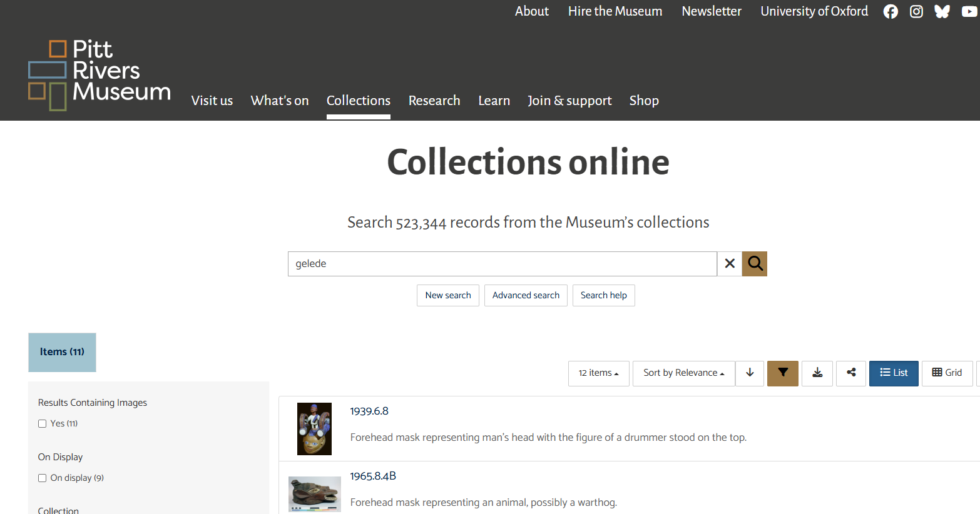Screen dimensions: 980x514
Task: Click the Pitt Rivers Museum logo
Action: click(x=100, y=75)
